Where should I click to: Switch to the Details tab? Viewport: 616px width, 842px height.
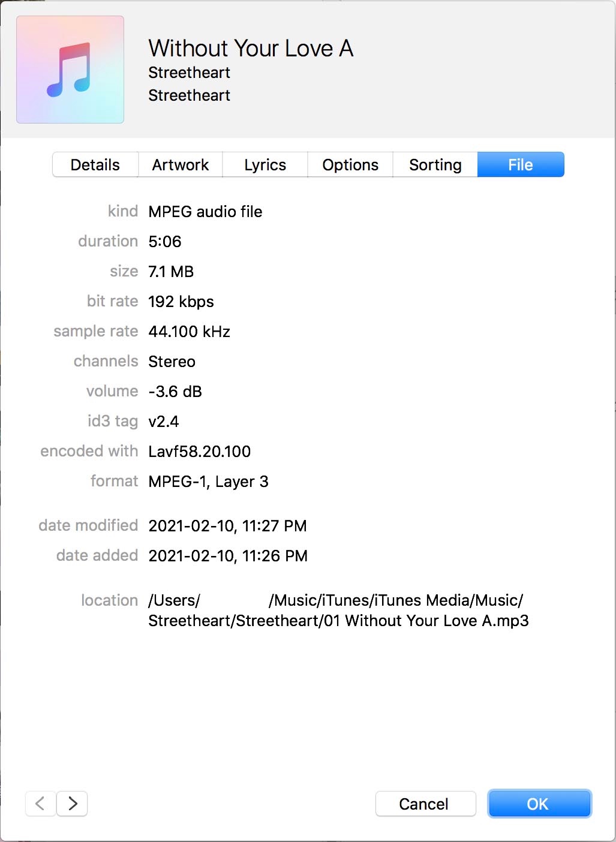tap(95, 165)
